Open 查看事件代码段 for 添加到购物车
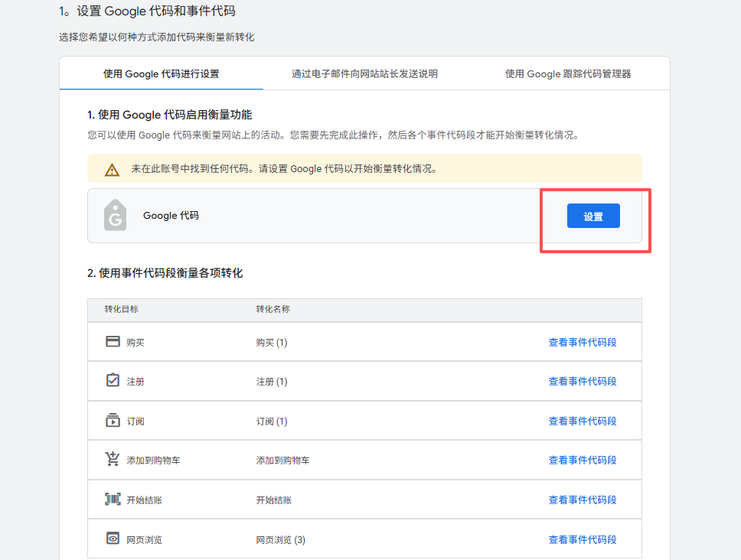 coord(582,460)
